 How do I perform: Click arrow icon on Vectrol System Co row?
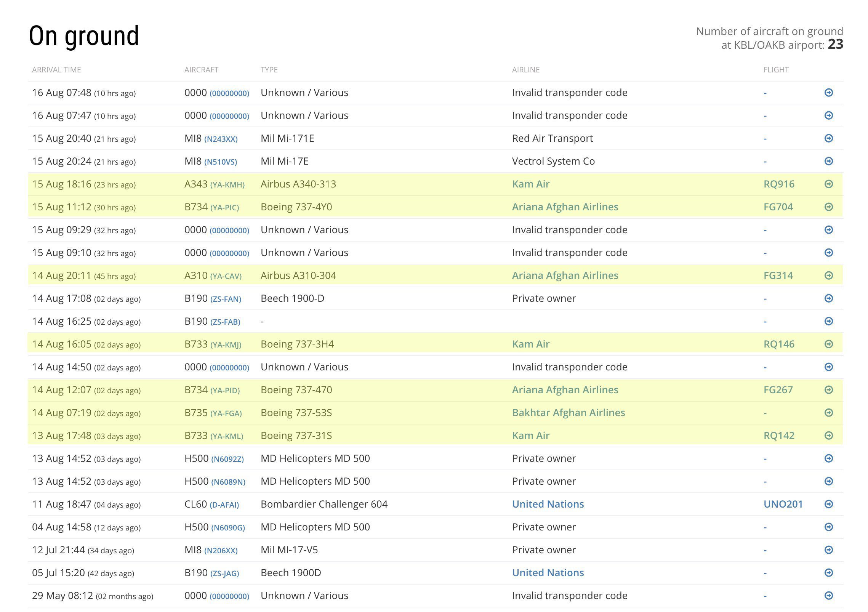point(828,161)
